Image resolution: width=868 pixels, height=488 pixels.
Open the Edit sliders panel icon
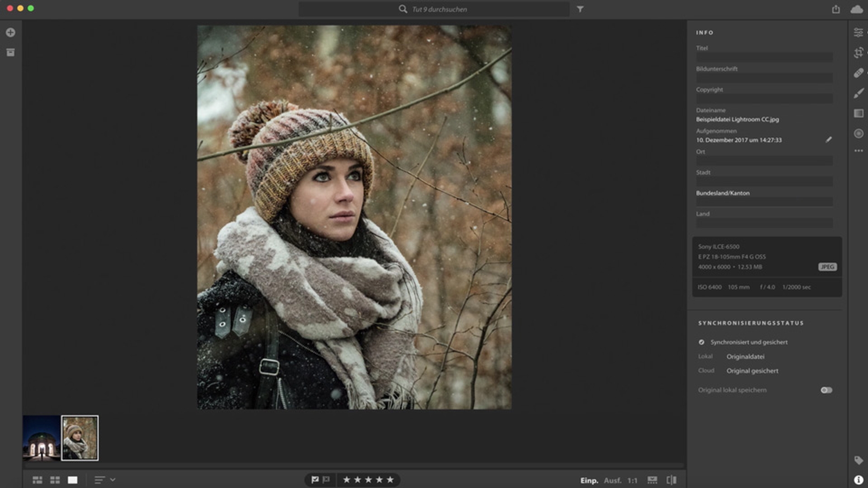point(858,33)
